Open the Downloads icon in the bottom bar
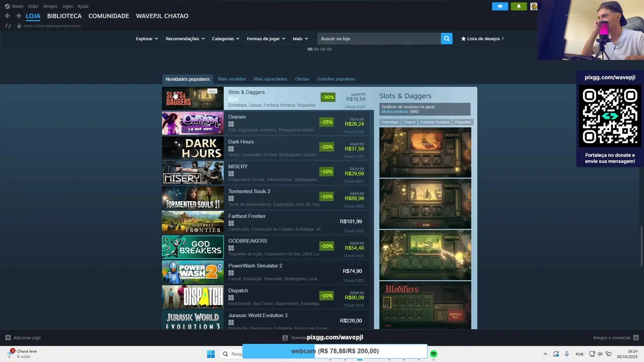This screenshot has height=362, width=644. 285,338
